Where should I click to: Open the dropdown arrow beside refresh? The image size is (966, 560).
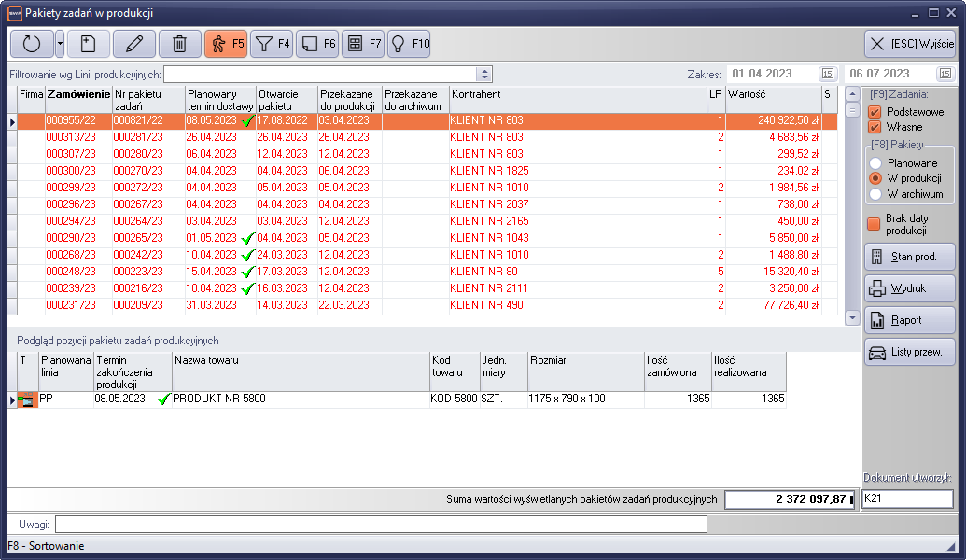[60, 44]
